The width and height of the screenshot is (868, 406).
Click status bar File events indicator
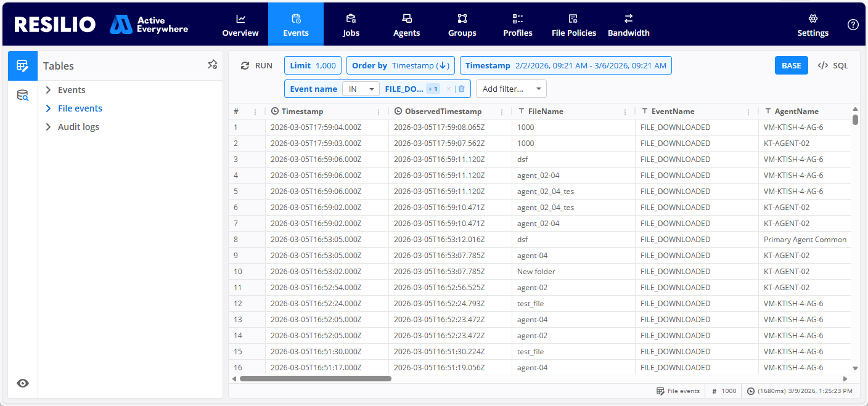678,391
